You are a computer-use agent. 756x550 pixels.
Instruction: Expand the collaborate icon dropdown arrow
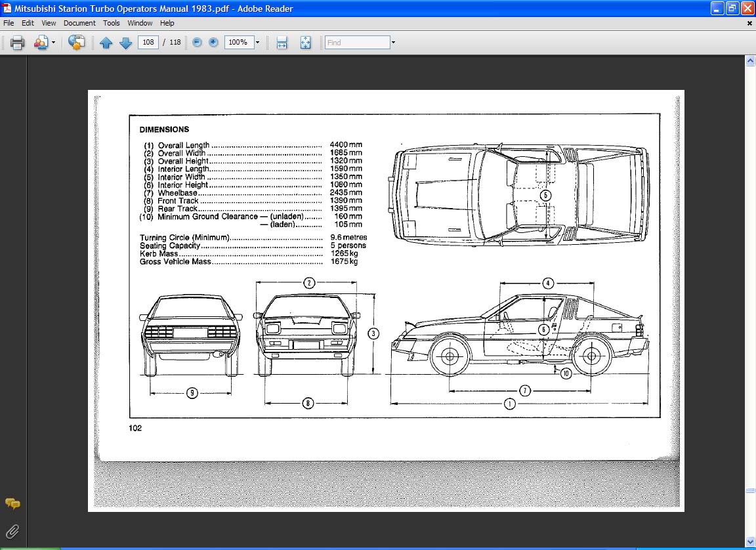53,43
